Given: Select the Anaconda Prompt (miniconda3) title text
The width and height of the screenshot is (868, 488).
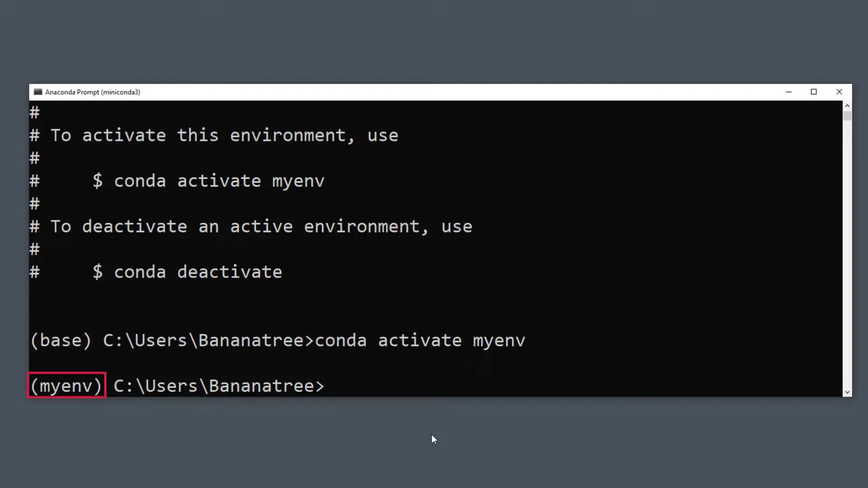Looking at the screenshot, I should click(x=93, y=92).
